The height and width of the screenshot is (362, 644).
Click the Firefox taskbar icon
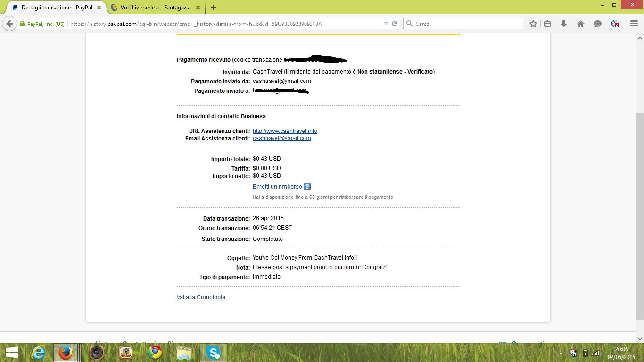[x=66, y=353]
